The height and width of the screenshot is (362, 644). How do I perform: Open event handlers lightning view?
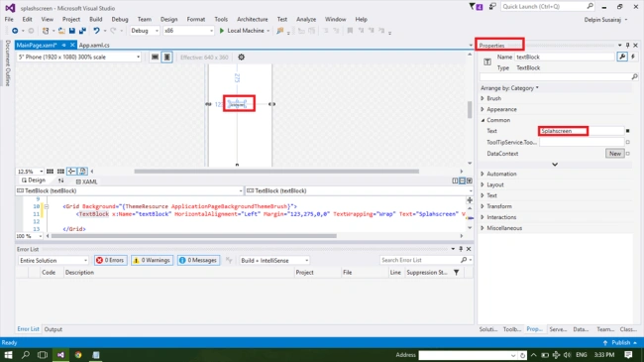click(x=633, y=57)
